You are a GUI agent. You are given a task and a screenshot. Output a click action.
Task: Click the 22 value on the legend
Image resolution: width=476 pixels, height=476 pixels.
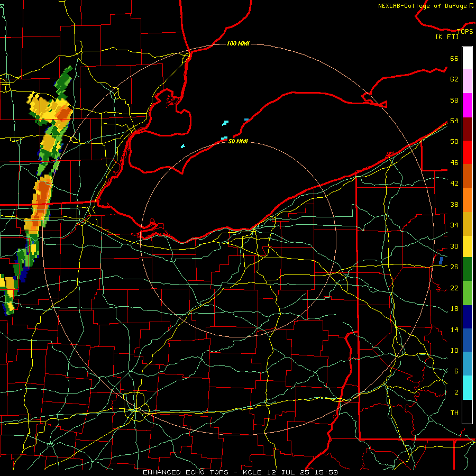pos(454,288)
